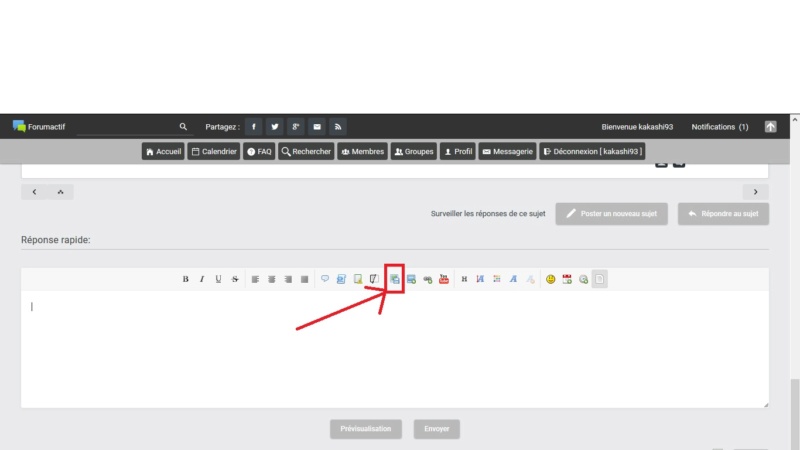The height and width of the screenshot is (450, 800).
Task: Focus the top bar search field
Action: (127, 127)
